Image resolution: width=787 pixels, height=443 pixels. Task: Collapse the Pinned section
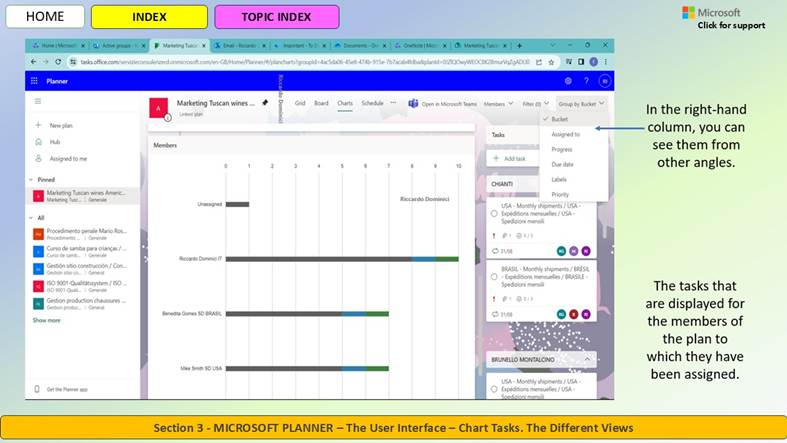(31, 180)
